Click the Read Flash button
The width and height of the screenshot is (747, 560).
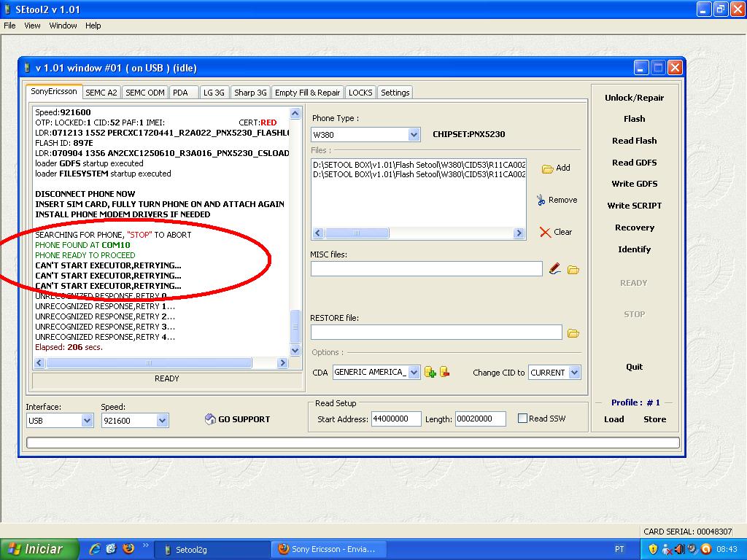click(634, 141)
